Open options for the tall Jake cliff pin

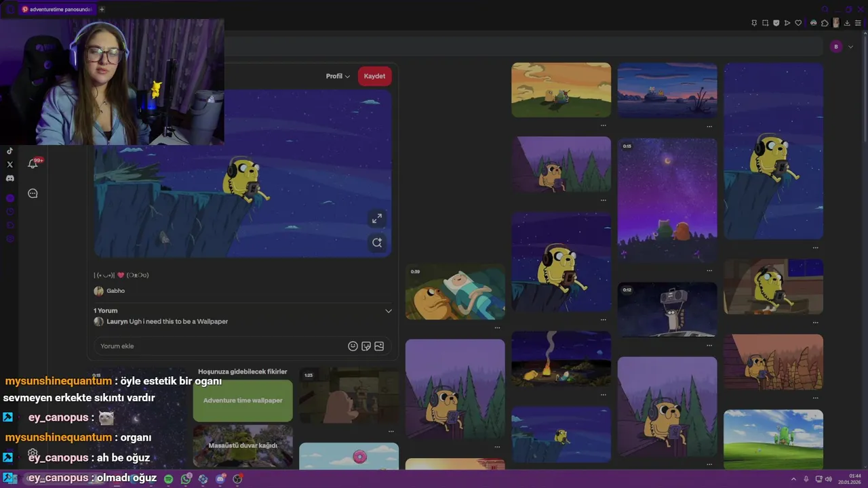point(816,247)
